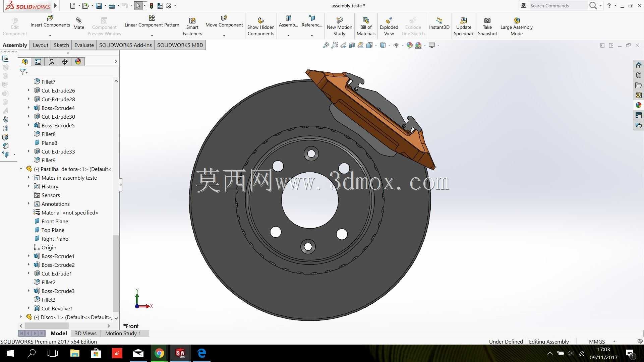Open the PropertyManager tab
The image size is (644, 362).
point(38,62)
